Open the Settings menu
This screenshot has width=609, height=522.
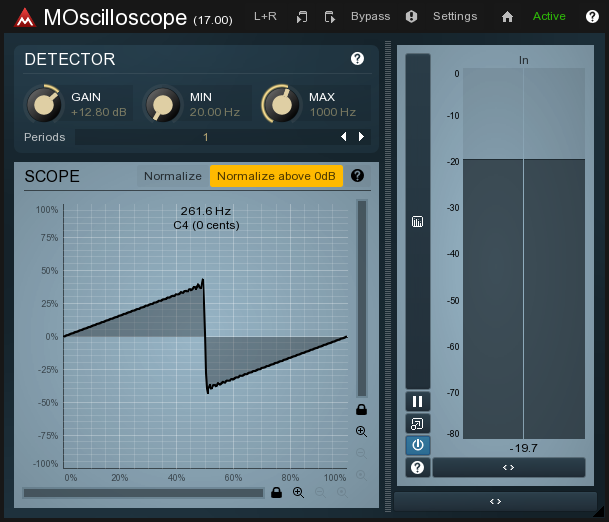(x=455, y=16)
